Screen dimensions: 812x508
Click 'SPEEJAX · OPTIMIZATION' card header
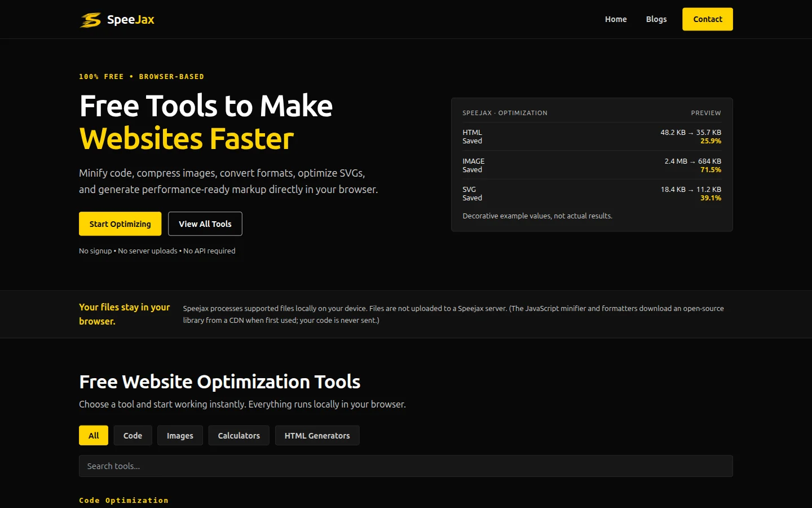(x=505, y=113)
